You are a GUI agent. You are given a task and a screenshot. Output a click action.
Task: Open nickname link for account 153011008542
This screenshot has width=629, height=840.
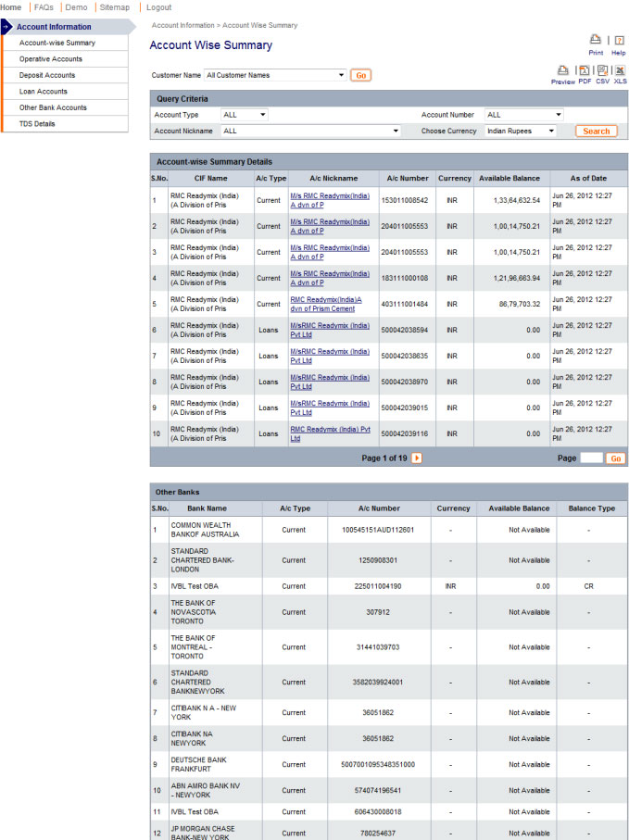pyautogui.click(x=330, y=200)
